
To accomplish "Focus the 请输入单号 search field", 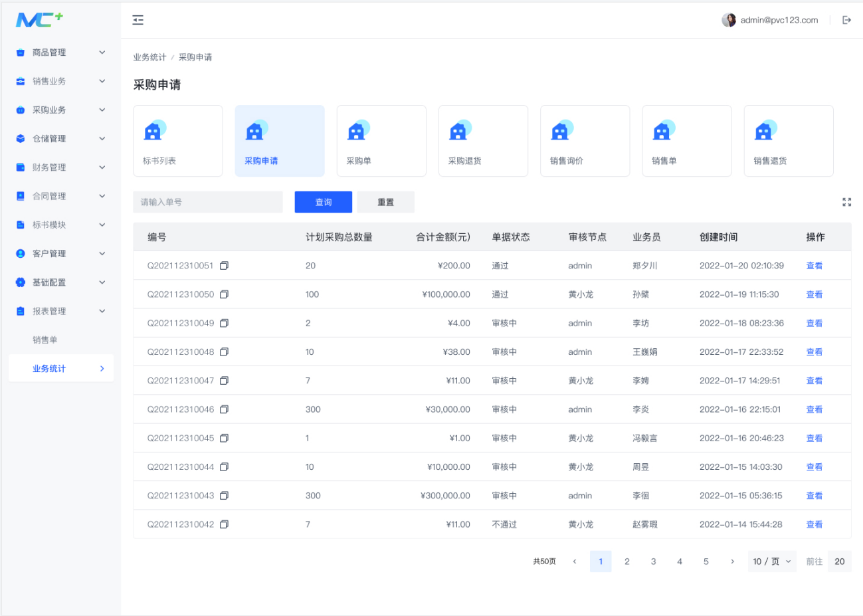I will 208,202.
